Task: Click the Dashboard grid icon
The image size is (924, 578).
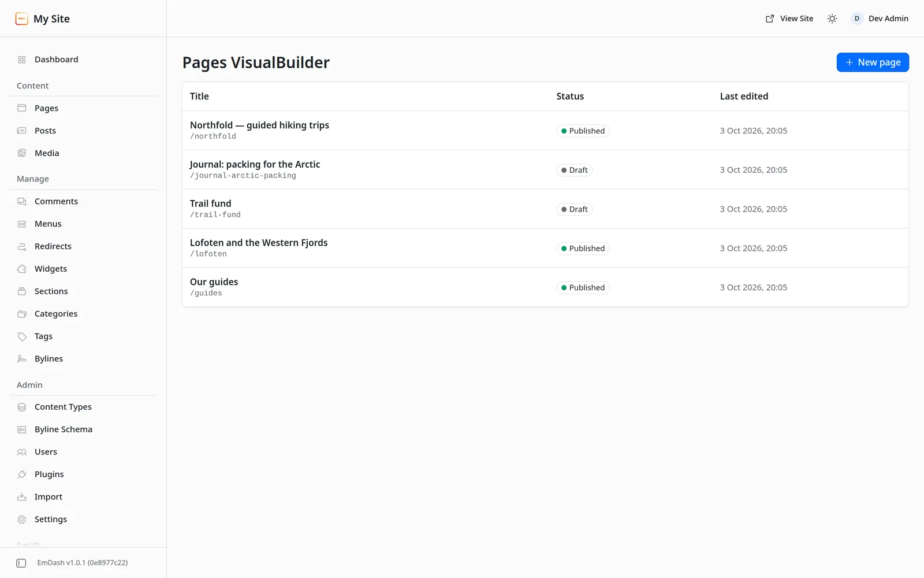Action: [22, 60]
